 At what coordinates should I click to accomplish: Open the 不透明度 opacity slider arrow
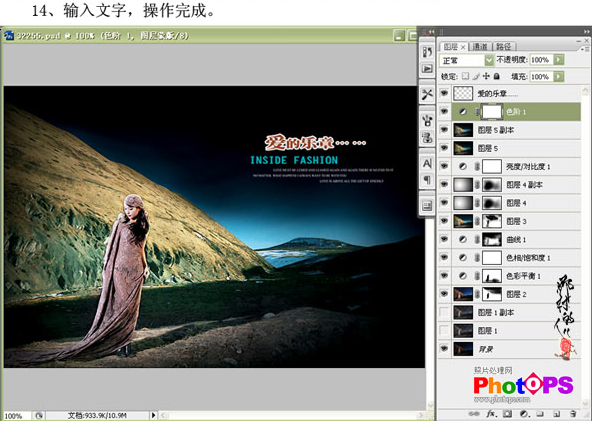tap(559, 60)
